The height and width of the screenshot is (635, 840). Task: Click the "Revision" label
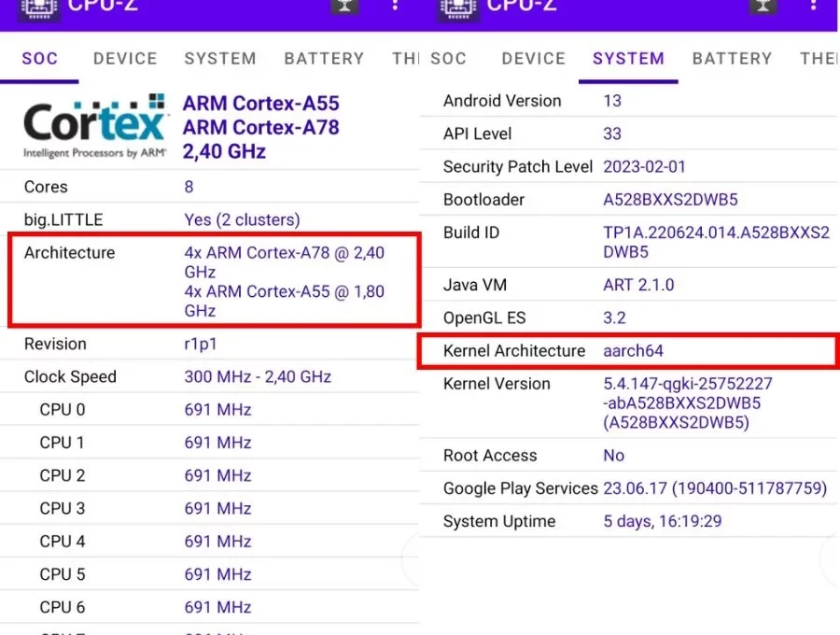click(x=55, y=344)
